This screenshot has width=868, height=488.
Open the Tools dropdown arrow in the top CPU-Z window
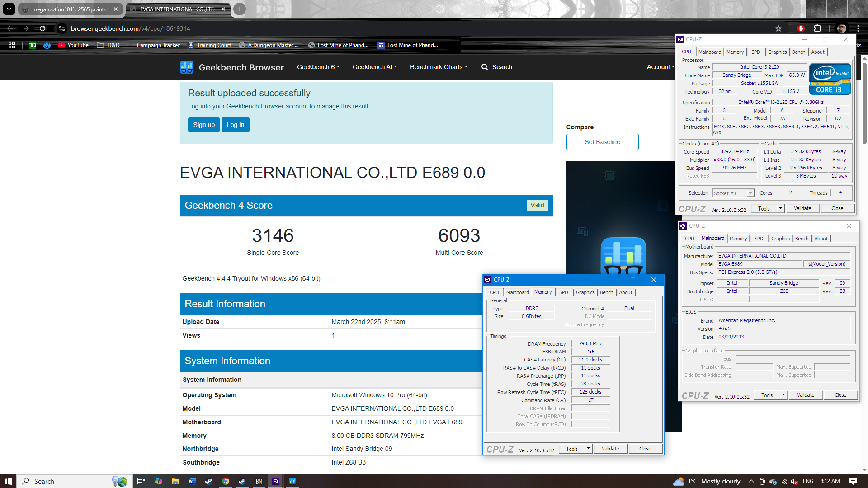tap(780, 208)
